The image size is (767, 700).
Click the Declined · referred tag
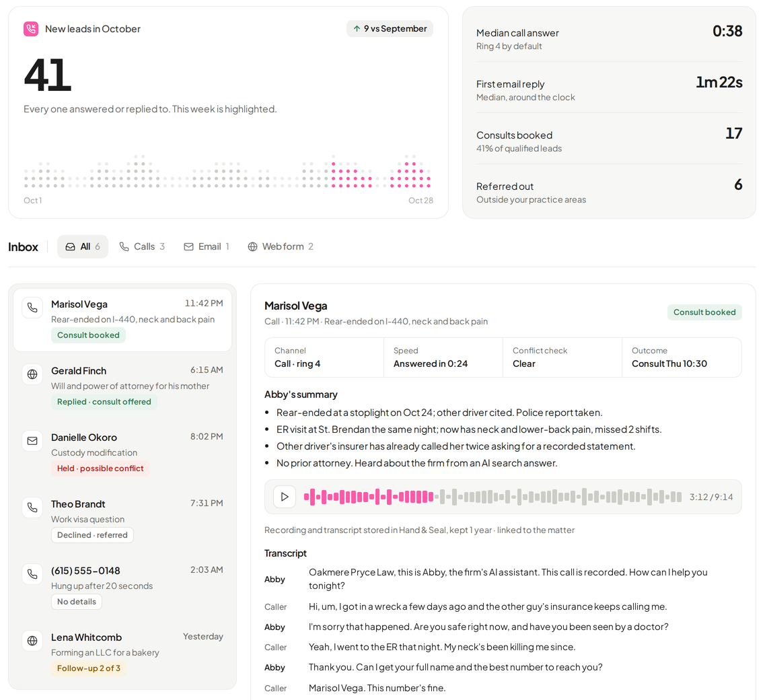coord(92,535)
